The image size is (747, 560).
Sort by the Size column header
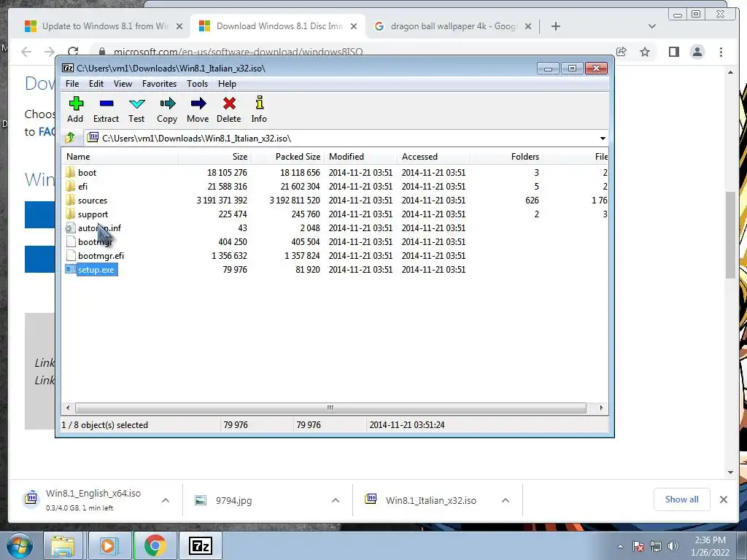tap(215, 157)
